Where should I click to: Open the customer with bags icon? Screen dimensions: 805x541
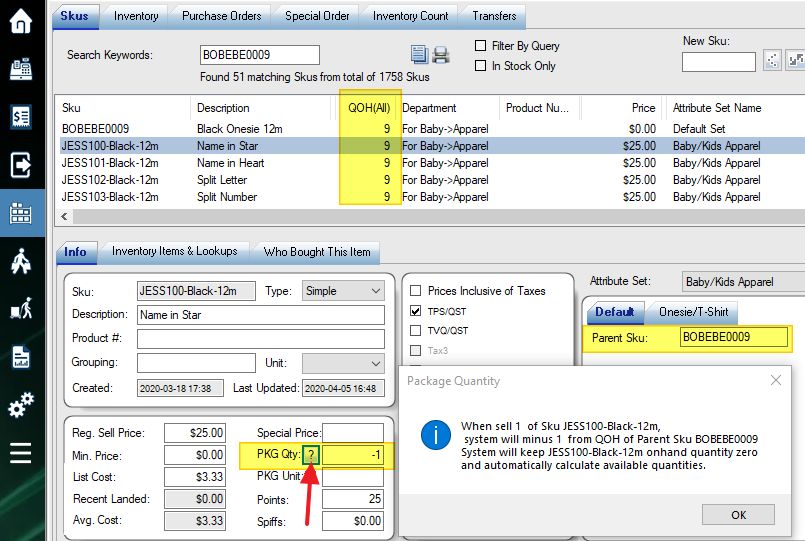(x=21, y=261)
